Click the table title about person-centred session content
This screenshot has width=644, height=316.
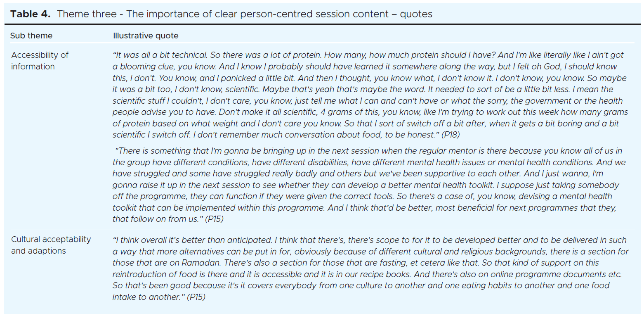pos(245,14)
